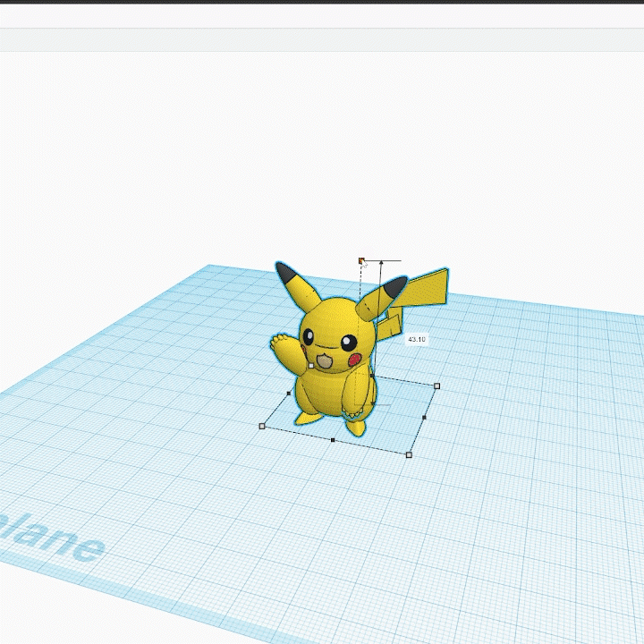The image size is (644, 644).
Task: Click white corner handle at far right corner
Action: coord(437,386)
